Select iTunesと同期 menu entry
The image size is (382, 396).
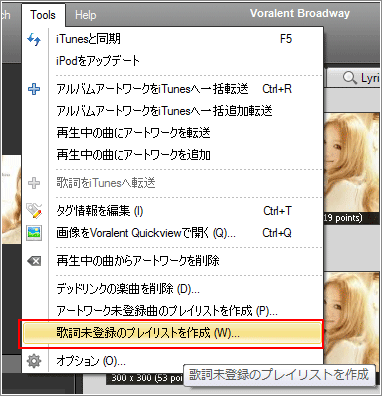(x=173, y=39)
